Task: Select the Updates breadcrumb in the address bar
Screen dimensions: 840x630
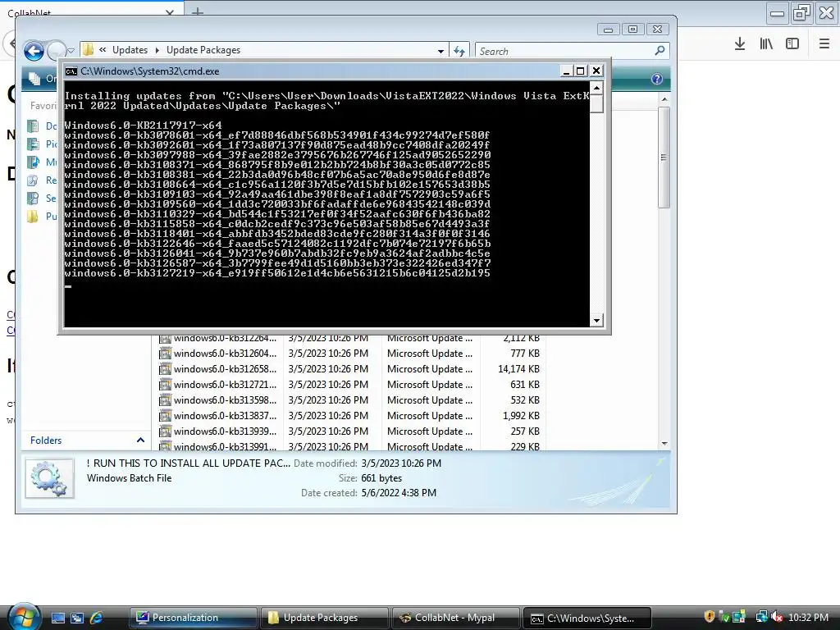Action: click(x=130, y=50)
